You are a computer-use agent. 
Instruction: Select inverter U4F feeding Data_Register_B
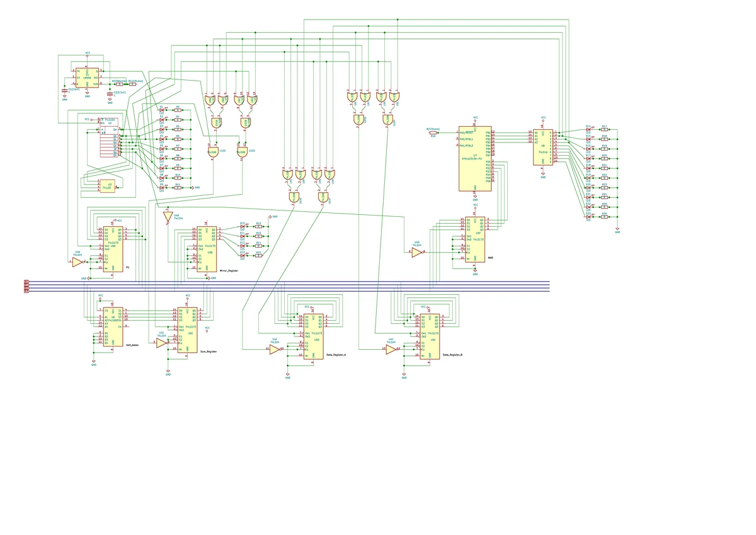tap(392, 348)
